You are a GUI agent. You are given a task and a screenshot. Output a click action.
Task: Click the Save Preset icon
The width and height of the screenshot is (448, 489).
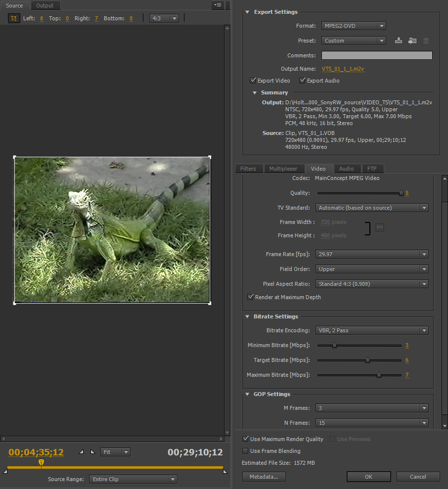(x=399, y=41)
